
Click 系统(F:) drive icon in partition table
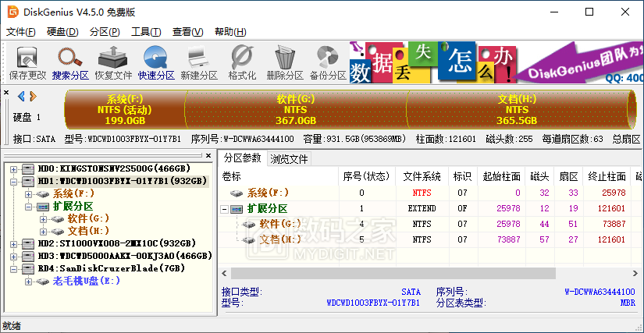(237, 193)
